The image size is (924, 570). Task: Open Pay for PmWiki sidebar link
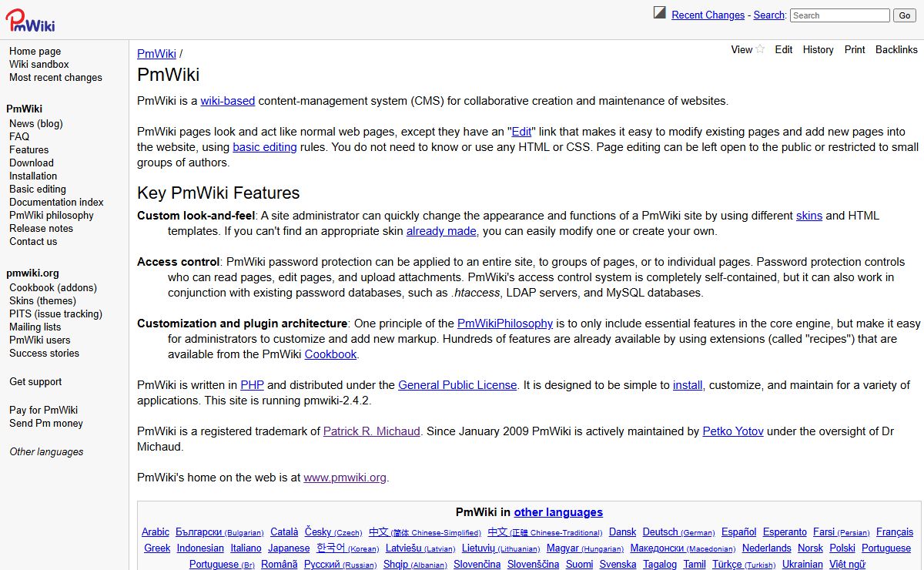[43, 411]
